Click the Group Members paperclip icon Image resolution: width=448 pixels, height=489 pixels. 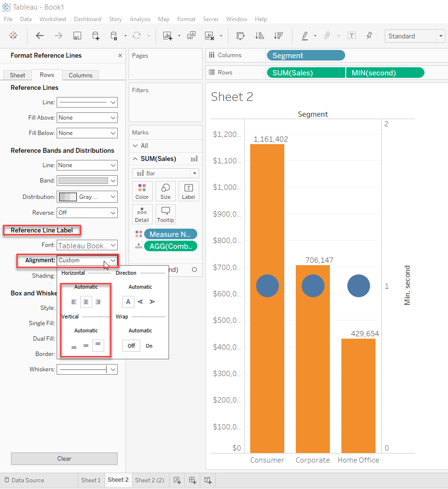[x=327, y=36]
